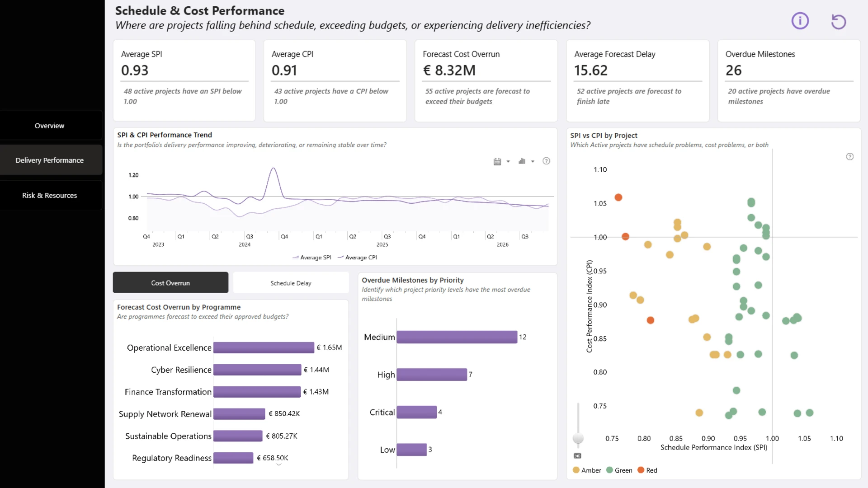The image size is (868, 488).
Task: Click the Cyber Resilience bar
Action: [x=257, y=370]
